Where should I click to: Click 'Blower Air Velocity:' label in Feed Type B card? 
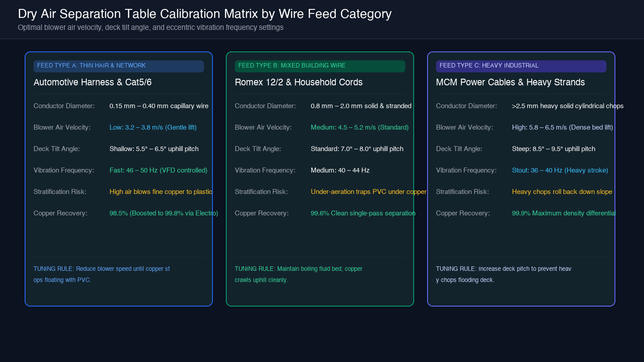[263, 127]
